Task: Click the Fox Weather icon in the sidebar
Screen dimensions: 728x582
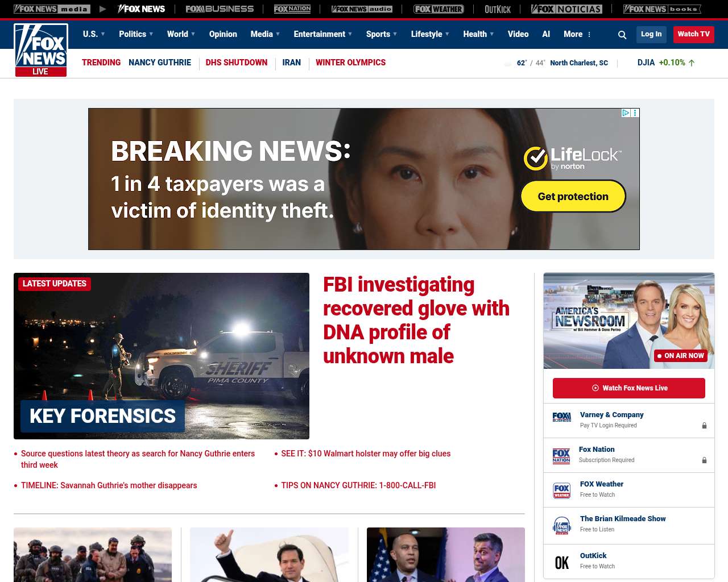Action: 562,490
